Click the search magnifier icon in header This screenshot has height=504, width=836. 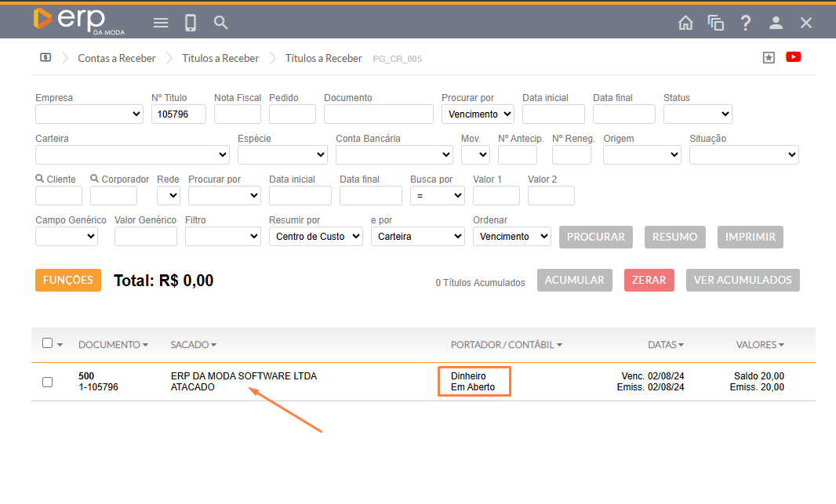click(221, 23)
